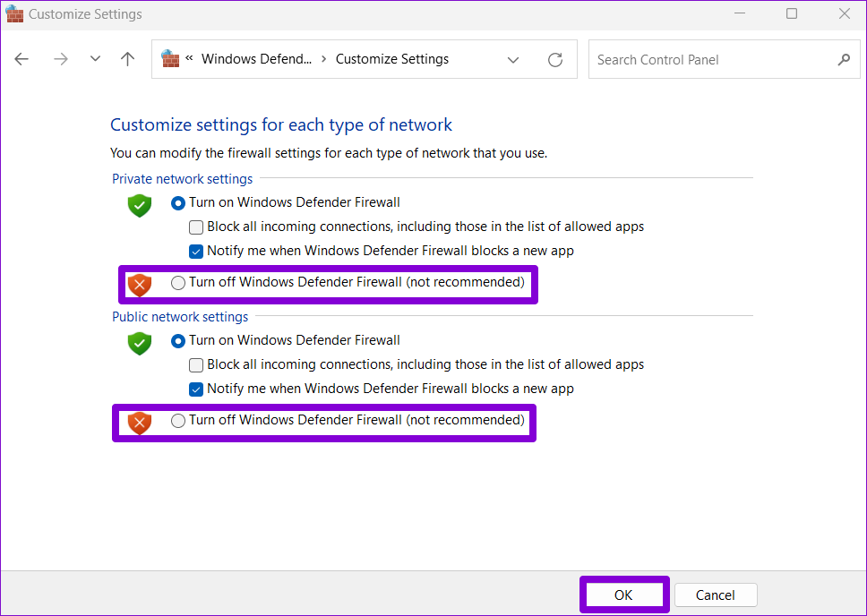This screenshot has height=616, width=867.
Task: Click the firewall icon in title bar
Action: click(x=14, y=13)
